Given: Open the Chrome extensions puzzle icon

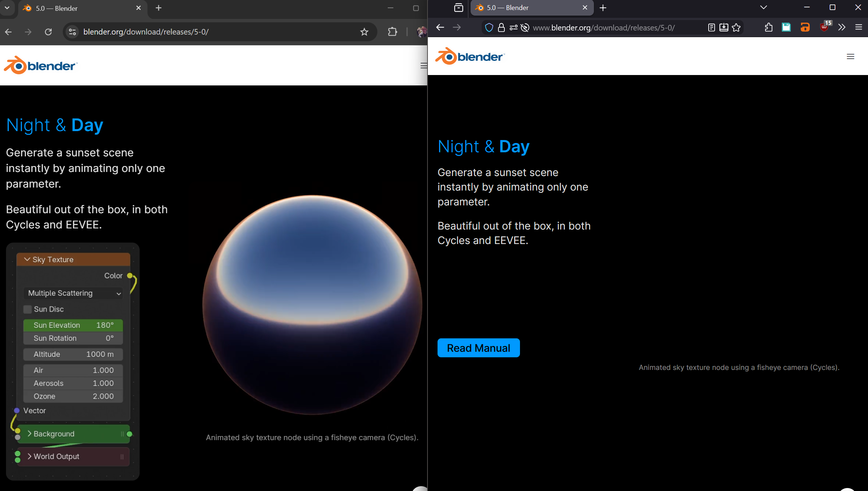Looking at the screenshot, I should click(392, 32).
